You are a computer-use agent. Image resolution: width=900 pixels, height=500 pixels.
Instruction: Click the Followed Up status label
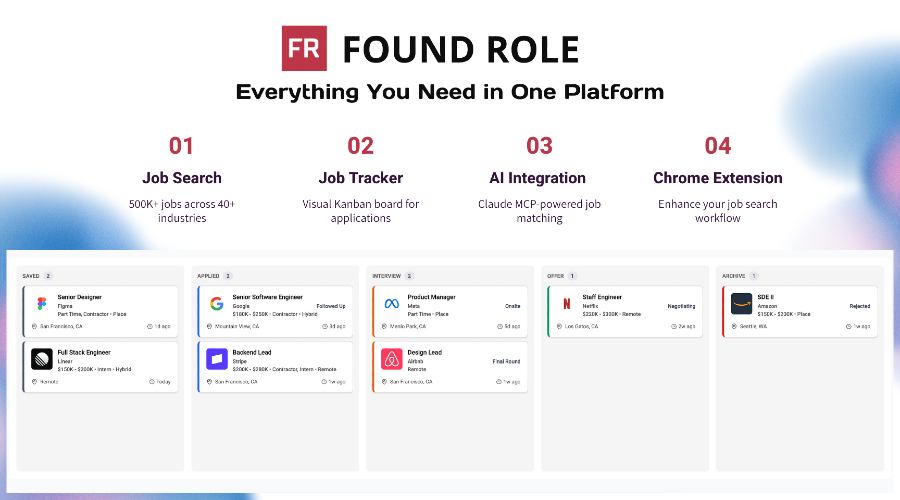click(331, 306)
